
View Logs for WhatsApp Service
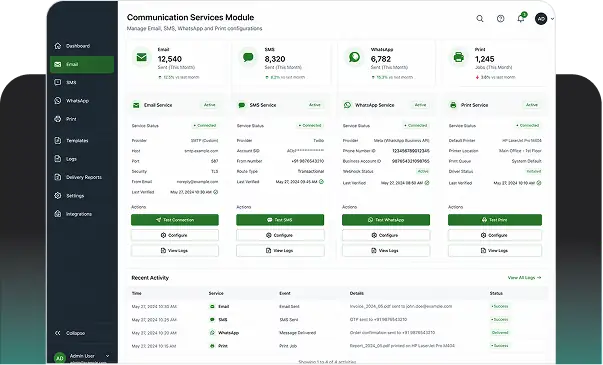(x=386, y=250)
